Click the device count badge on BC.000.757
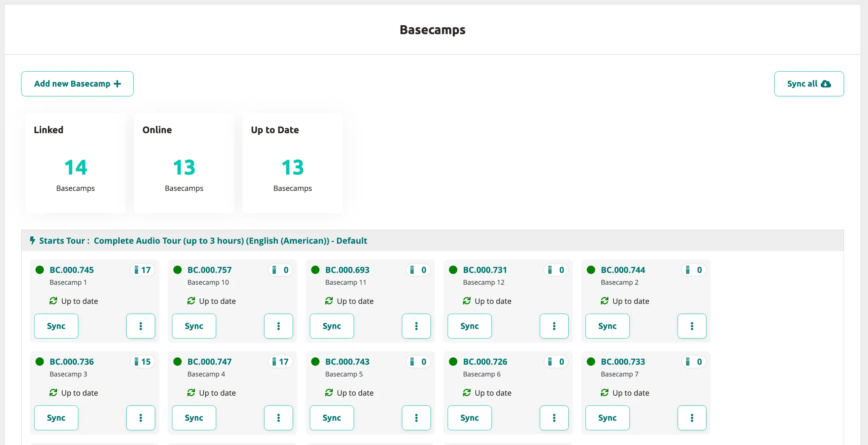 coord(281,270)
